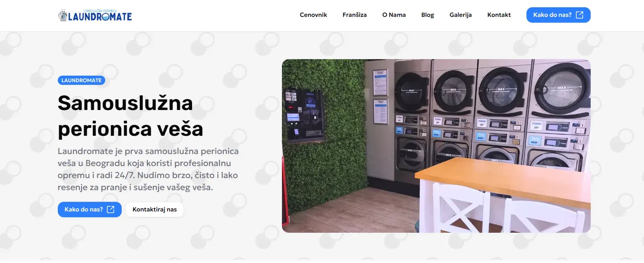Screen dimensions: 644x263
Task: Select Blog in the navigation
Action: point(427,15)
